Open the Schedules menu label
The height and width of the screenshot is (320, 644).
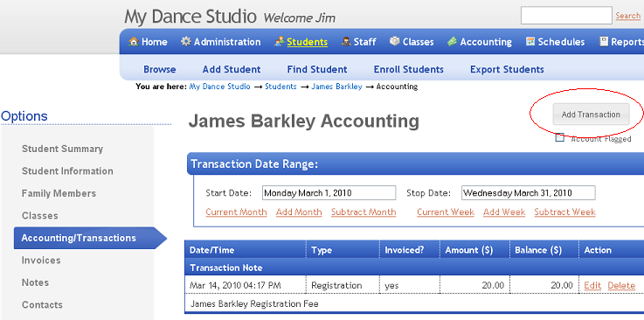[562, 42]
